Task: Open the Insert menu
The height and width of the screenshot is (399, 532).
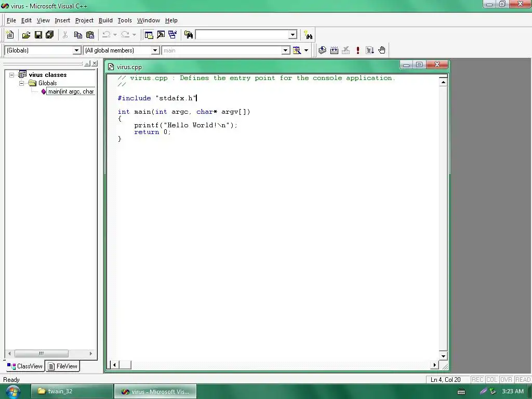Action: 62,20
